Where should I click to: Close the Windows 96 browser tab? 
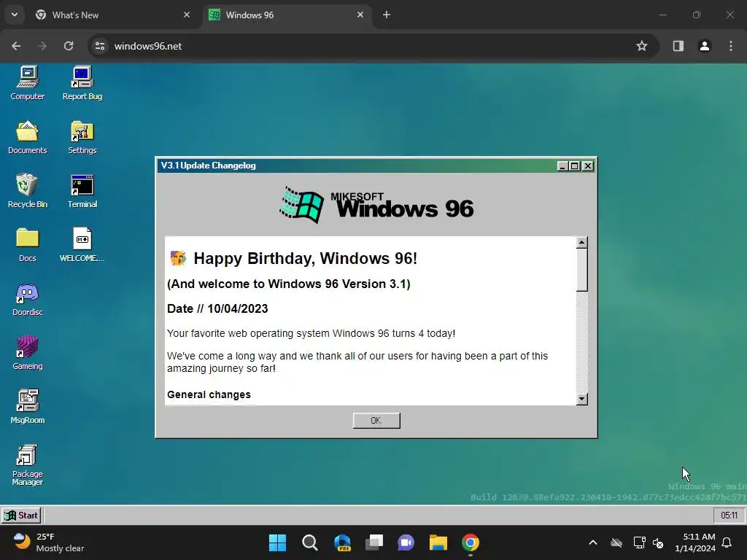[x=360, y=15]
